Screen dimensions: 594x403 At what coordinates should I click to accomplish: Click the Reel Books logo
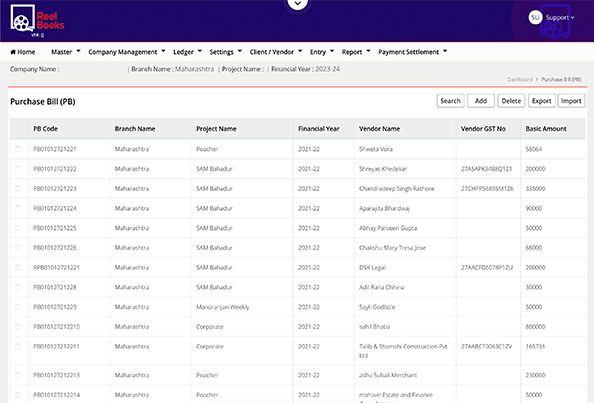click(x=38, y=21)
